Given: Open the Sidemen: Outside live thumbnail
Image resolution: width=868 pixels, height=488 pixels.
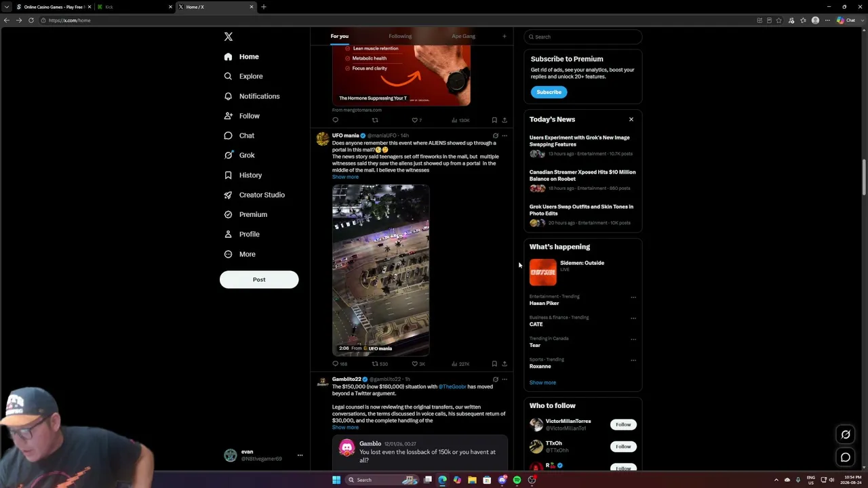Looking at the screenshot, I should pyautogui.click(x=542, y=272).
